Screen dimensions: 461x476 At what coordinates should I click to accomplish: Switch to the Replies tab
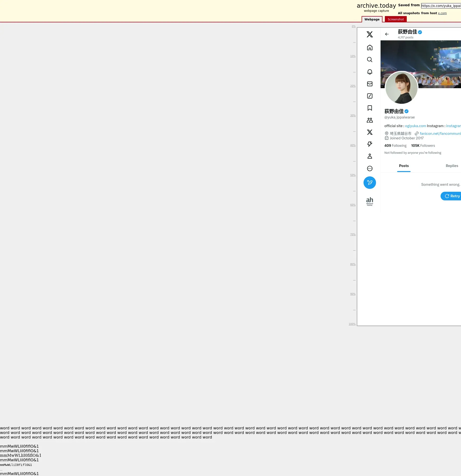[452, 166]
